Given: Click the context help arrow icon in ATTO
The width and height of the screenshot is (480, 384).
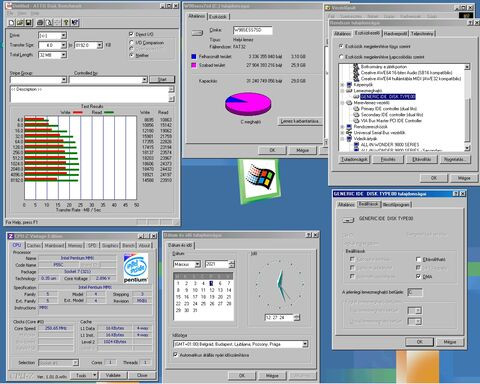Looking at the screenshot, I should coord(75,23).
